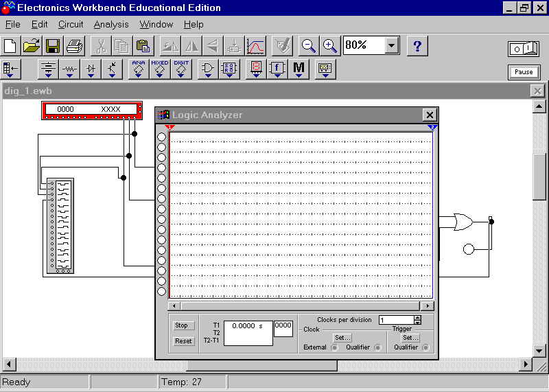Open the Help menu
Viewport: 549px width, 392px height.
(x=194, y=25)
